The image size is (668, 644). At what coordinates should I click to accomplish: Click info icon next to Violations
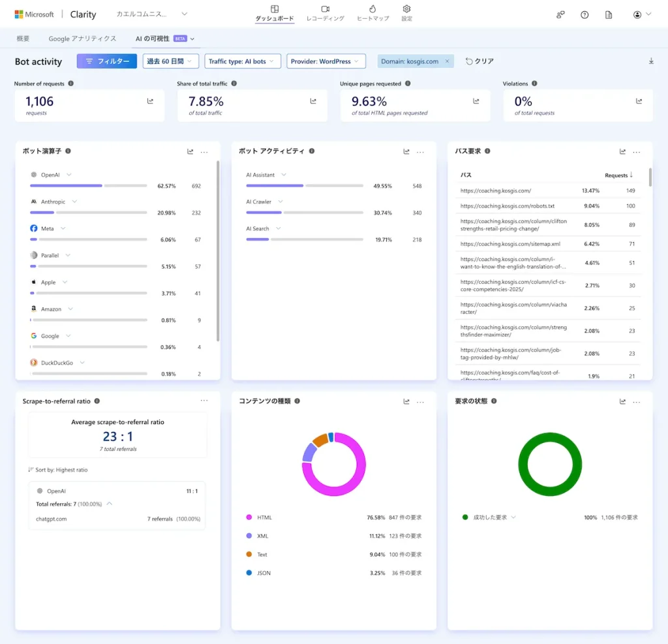tap(534, 84)
